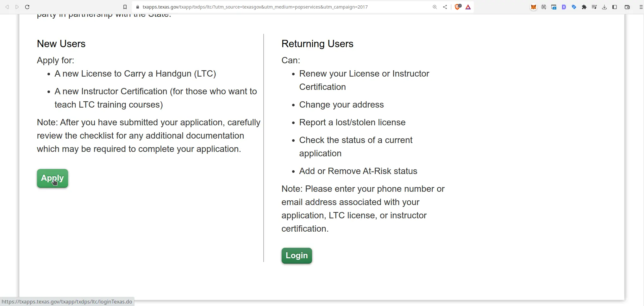The image size is (644, 306).
Task: Share this page using the share icon
Action: tap(445, 7)
